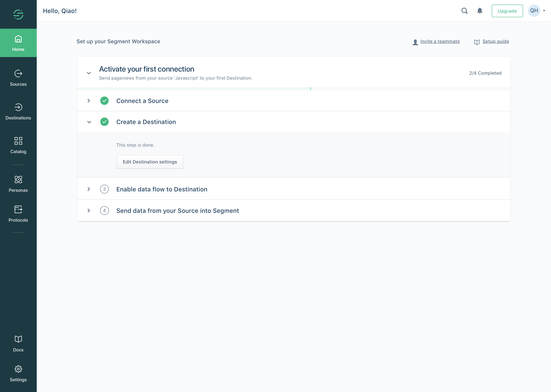Screen dimensions: 551x392
Task: Click the green checkmark for Connect a Source
Action: [x=104, y=101]
